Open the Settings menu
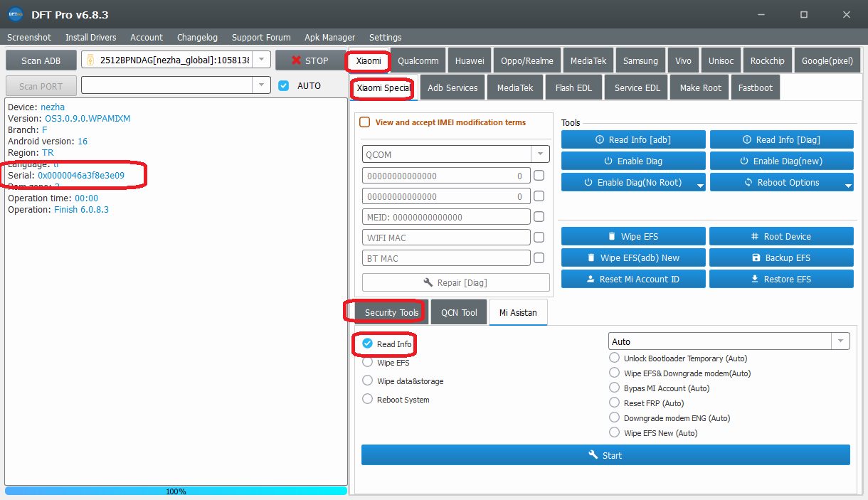Image resolution: width=868 pixels, height=500 pixels. [x=385, y=37]
